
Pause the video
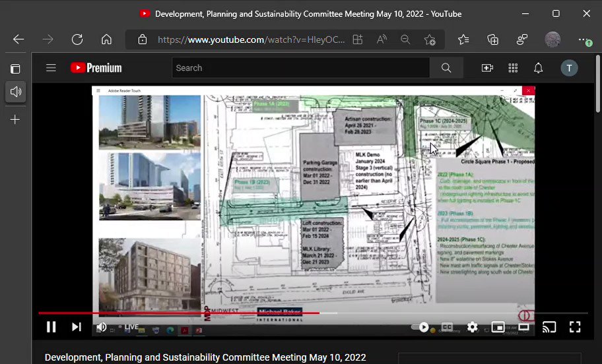pos(51,327)
